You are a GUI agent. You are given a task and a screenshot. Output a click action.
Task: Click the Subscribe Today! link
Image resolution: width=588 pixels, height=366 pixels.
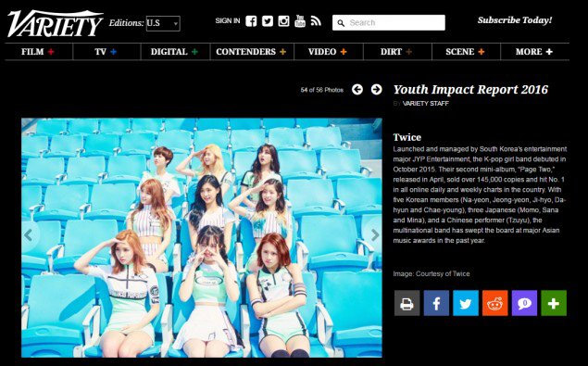coord(515,20)
